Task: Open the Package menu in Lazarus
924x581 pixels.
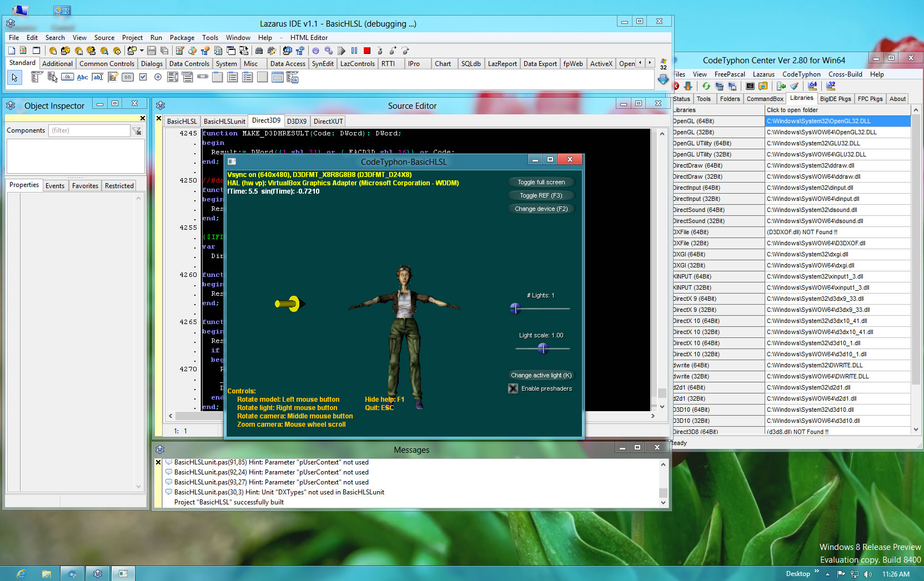Action: (182, 38)
